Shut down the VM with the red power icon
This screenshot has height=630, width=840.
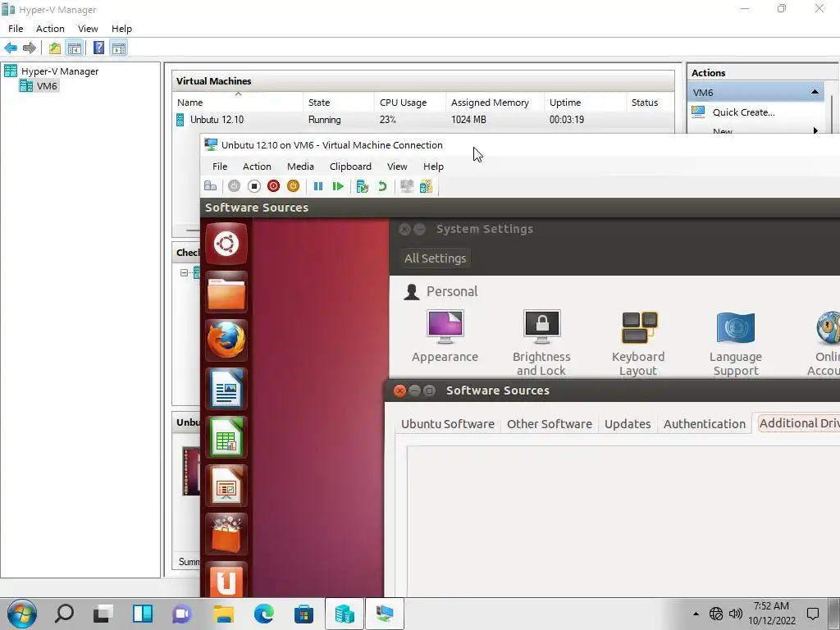pyautogui.click(x=274, y=186)
